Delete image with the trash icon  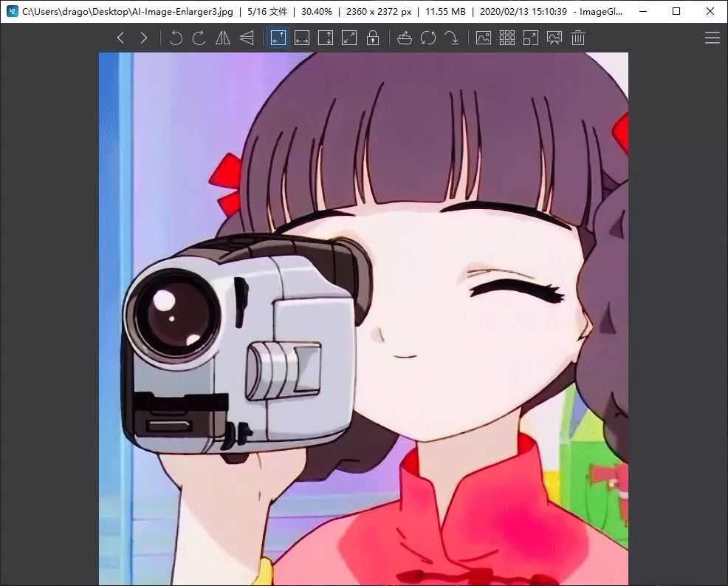(578, 38)
